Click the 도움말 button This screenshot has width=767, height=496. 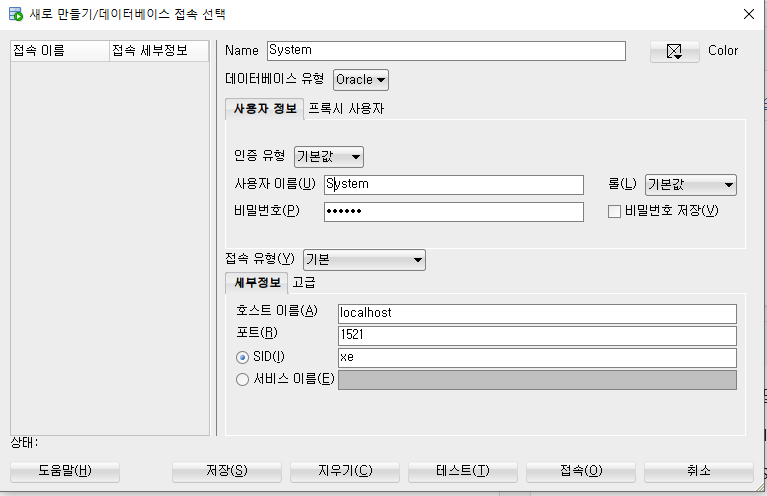click(65, 471)
